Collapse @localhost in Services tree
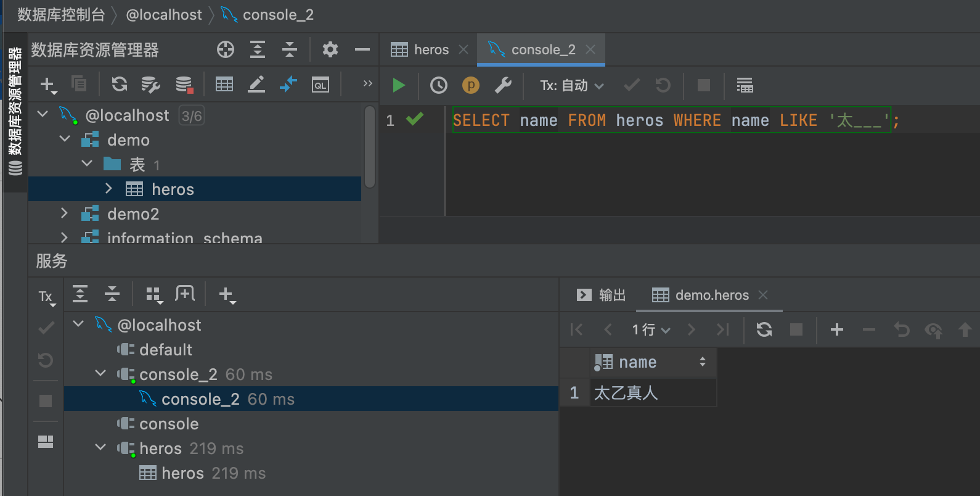Screen dimensions: 980x496 pos(78,323)
